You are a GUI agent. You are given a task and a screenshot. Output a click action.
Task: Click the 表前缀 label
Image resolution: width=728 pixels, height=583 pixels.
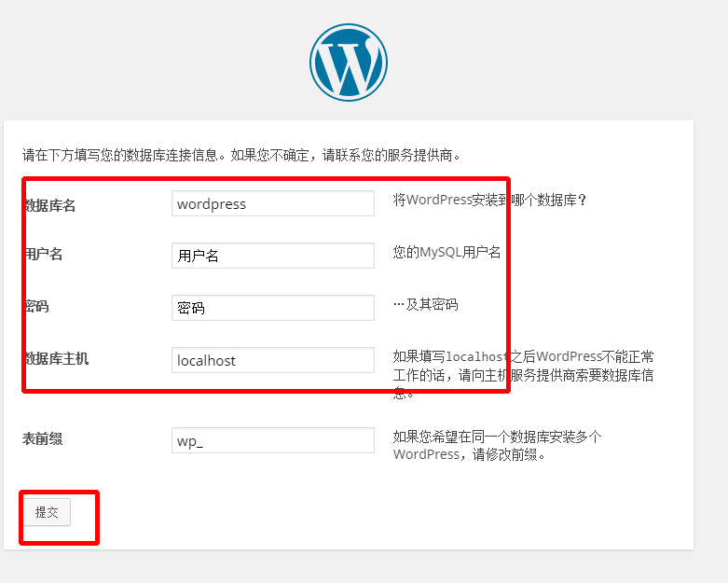[x=42, y=438]
